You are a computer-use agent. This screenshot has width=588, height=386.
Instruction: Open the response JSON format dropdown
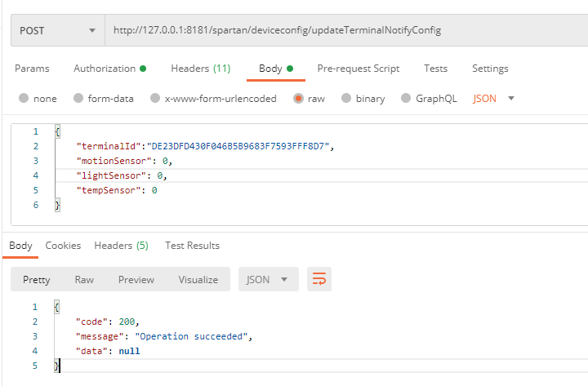coord(268,279)
